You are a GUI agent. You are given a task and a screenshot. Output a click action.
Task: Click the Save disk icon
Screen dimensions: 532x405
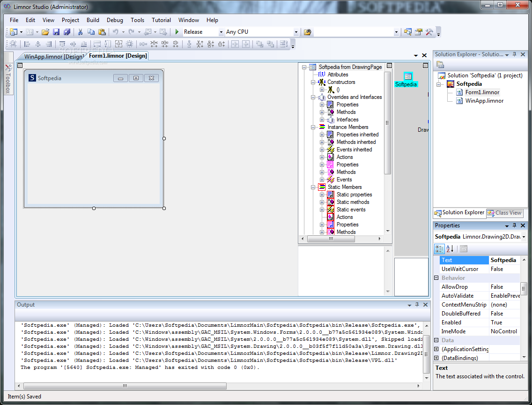click(56, 32)
